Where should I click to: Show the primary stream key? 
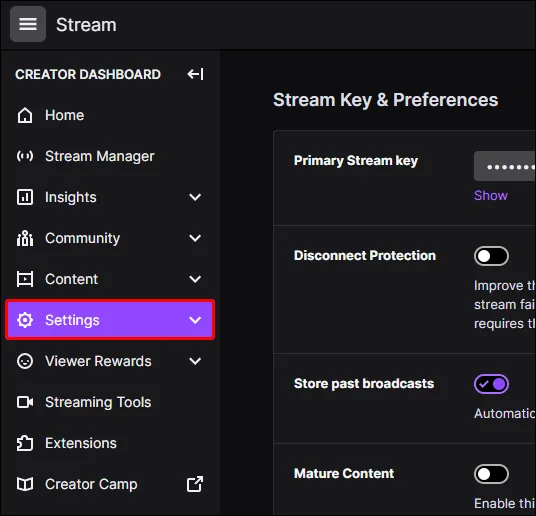491,196
